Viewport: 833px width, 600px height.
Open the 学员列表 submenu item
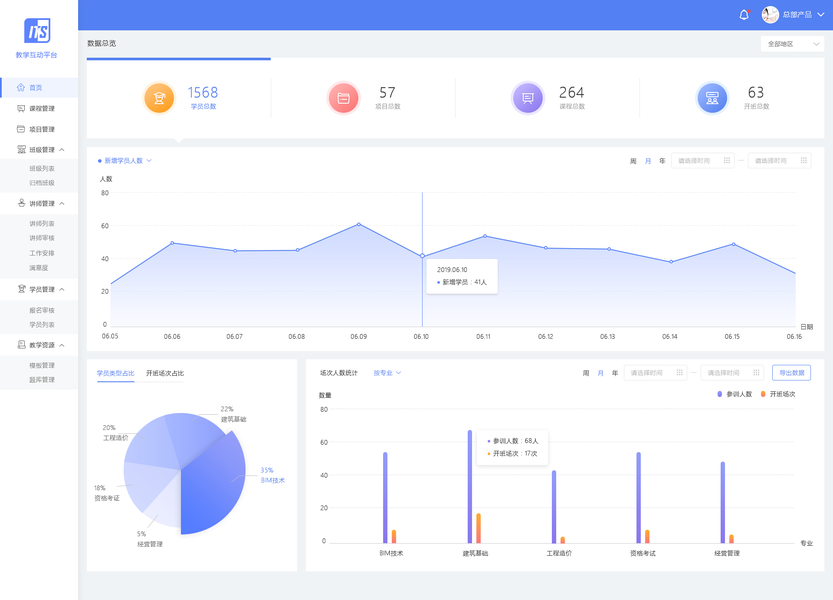tap(42, 325)
